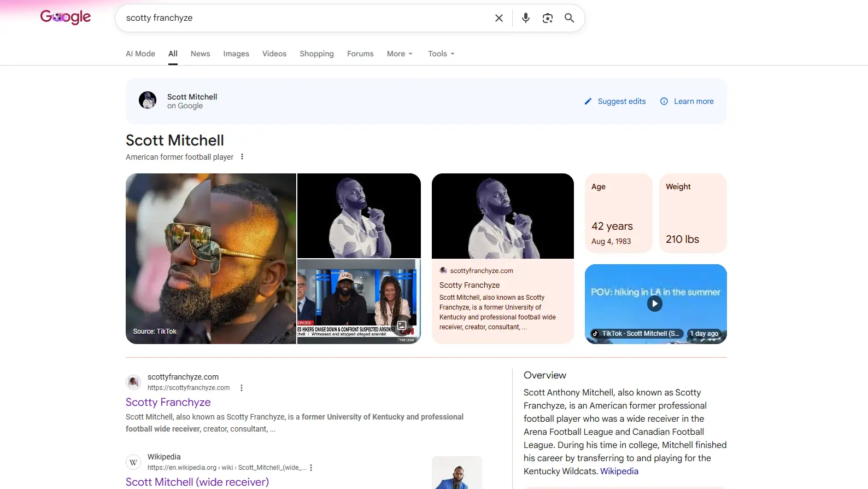Open the Videos tab

[x=274, y=54]
